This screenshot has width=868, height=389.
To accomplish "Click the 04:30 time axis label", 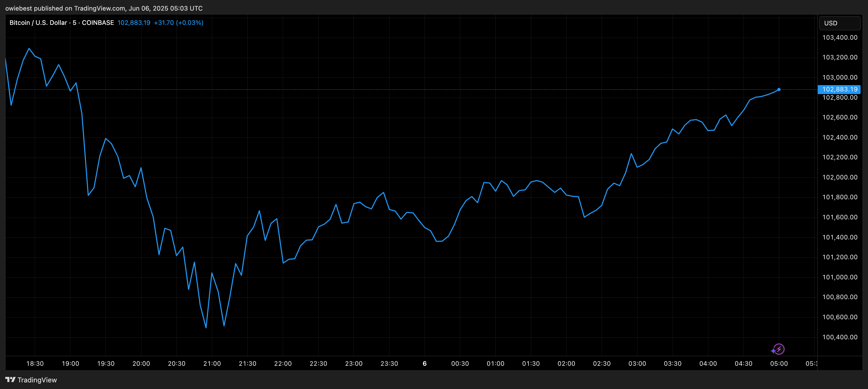I will click(743, 364).
